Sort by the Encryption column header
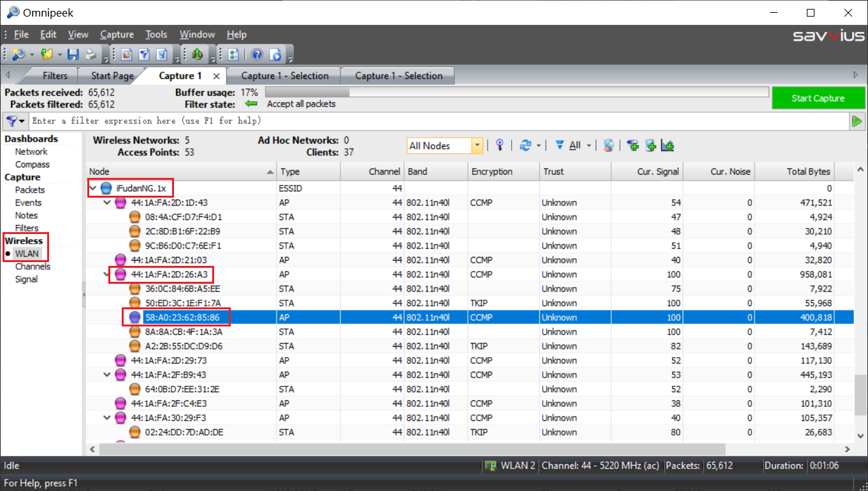The width and height of the screenshot is (868, 491). 503,172
